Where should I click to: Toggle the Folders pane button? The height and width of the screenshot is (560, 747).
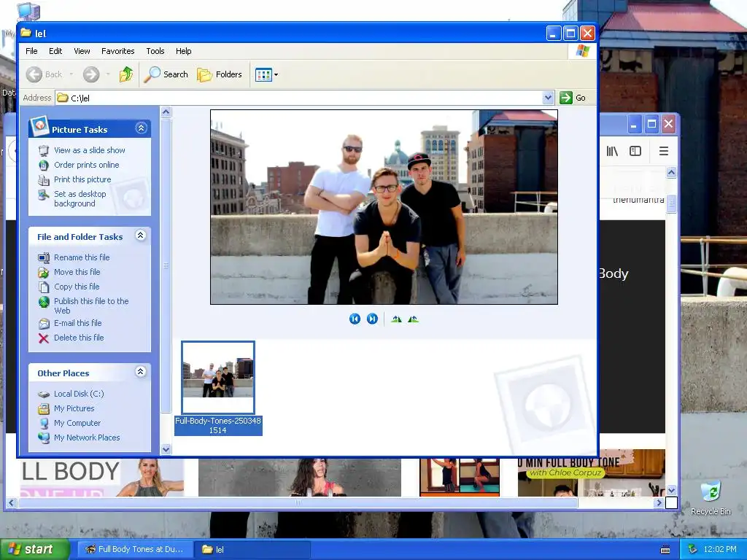220,74
